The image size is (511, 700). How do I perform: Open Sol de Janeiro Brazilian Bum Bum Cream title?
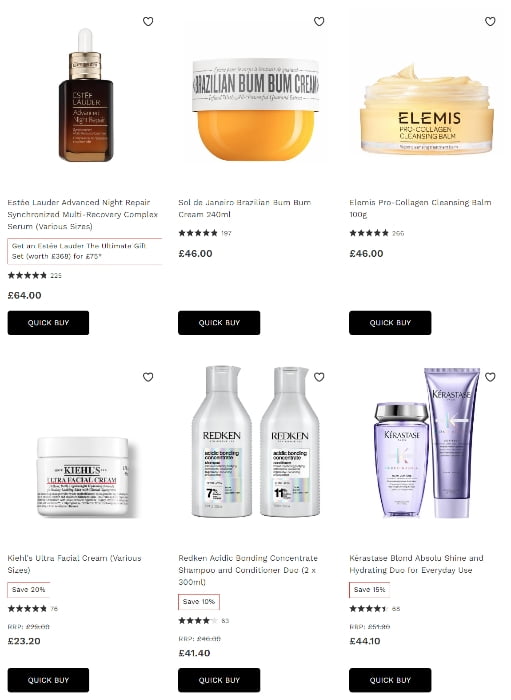click(x=245, y=208)
